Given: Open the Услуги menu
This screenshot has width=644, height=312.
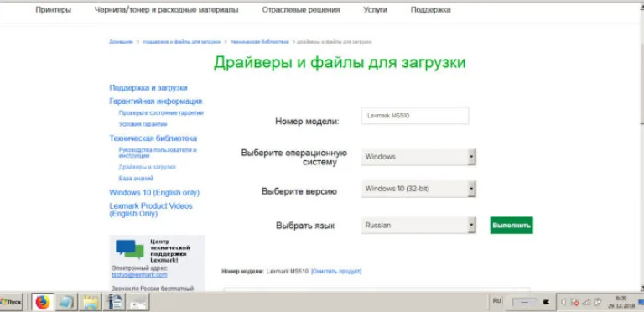Looking at the screenshot, I should pyautogui.click(x=376, y=10).
